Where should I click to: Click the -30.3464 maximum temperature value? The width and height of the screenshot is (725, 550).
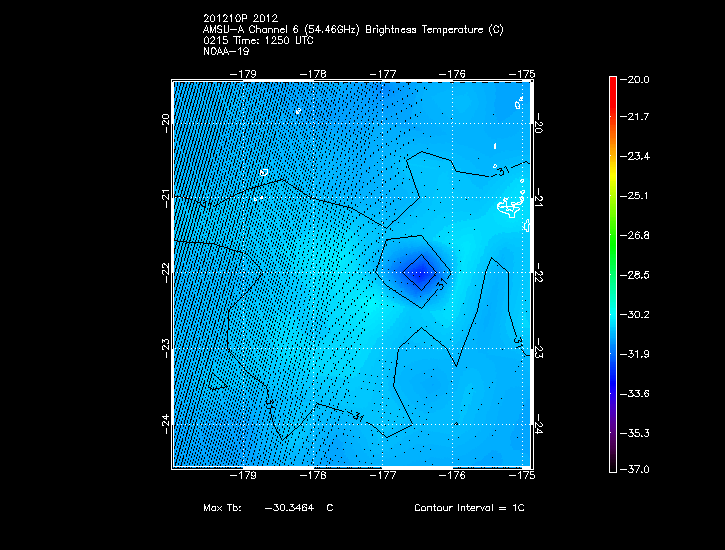tap(289, 508)
